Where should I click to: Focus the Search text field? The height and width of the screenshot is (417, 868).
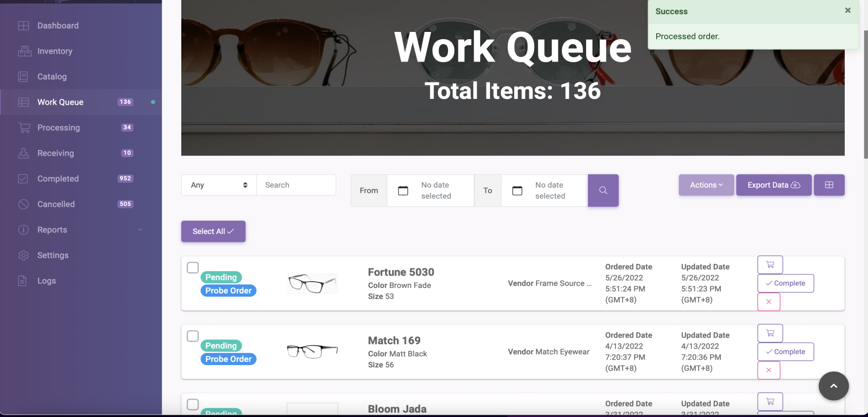tap(296, 185)
